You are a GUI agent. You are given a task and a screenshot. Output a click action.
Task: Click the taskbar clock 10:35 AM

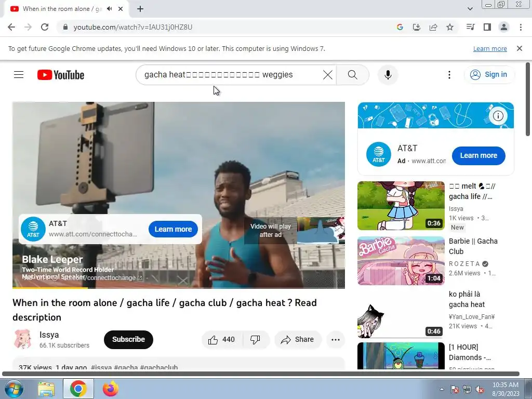tap(505, 385)
